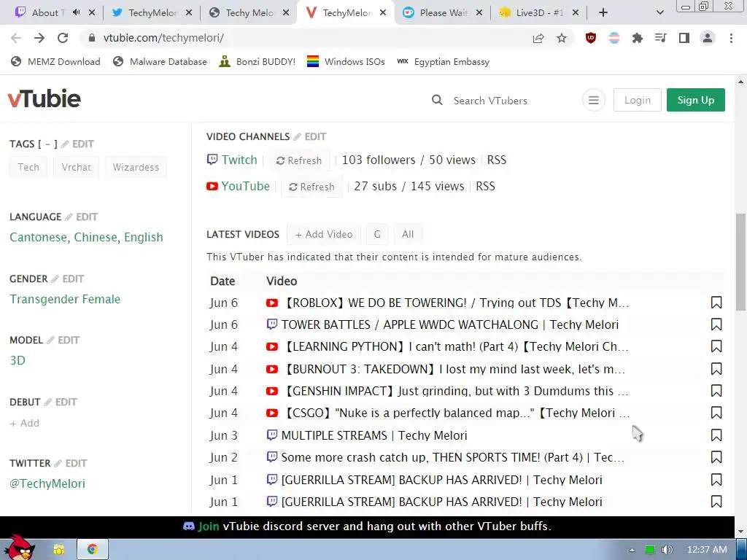
Task: Show All latest videos
Action: pos(408,234)
